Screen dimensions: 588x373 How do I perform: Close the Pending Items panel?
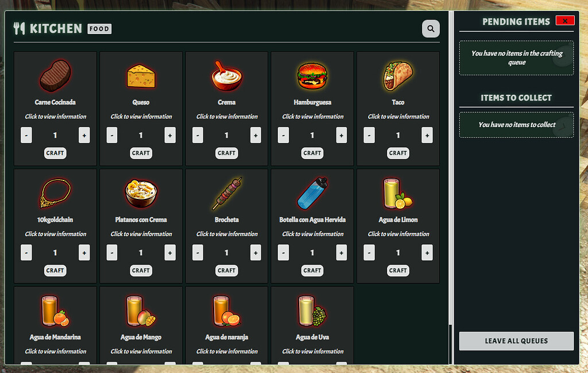pyautogui.click(x=564, y=21)
